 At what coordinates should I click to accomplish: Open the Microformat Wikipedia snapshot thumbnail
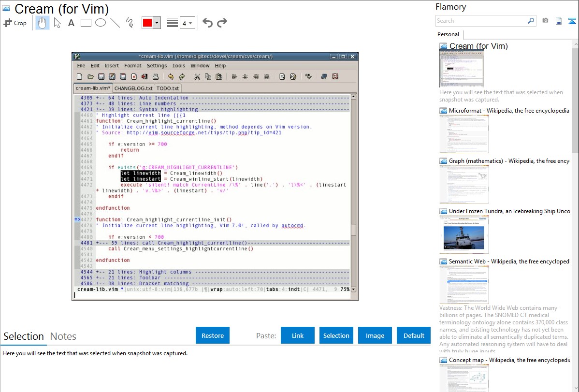[x=464, y=134]
